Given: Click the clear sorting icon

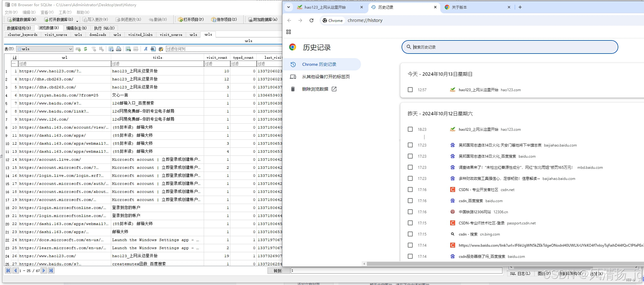Looking at the screenshot, I should pyautogui.click(x=101, y=49).
